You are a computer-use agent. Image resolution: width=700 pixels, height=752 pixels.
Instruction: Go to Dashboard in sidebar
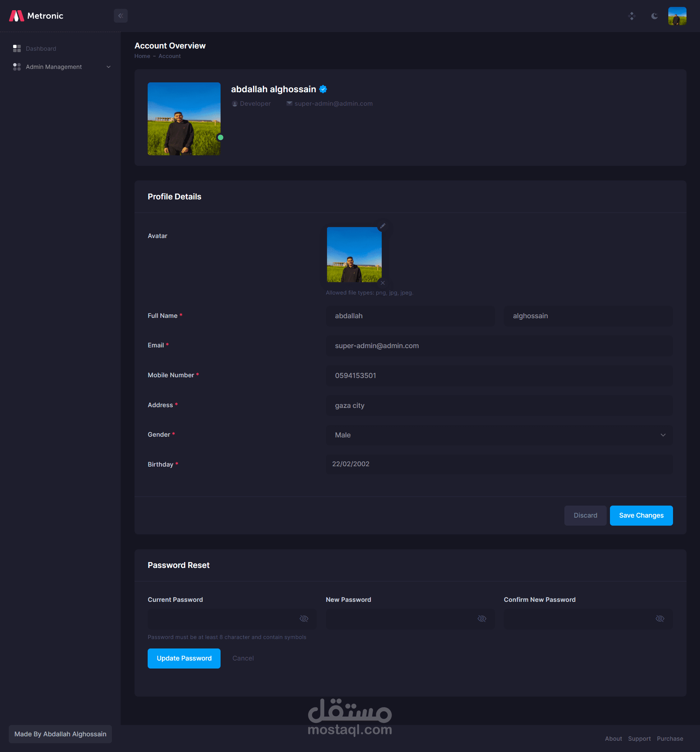click(41, 49)
